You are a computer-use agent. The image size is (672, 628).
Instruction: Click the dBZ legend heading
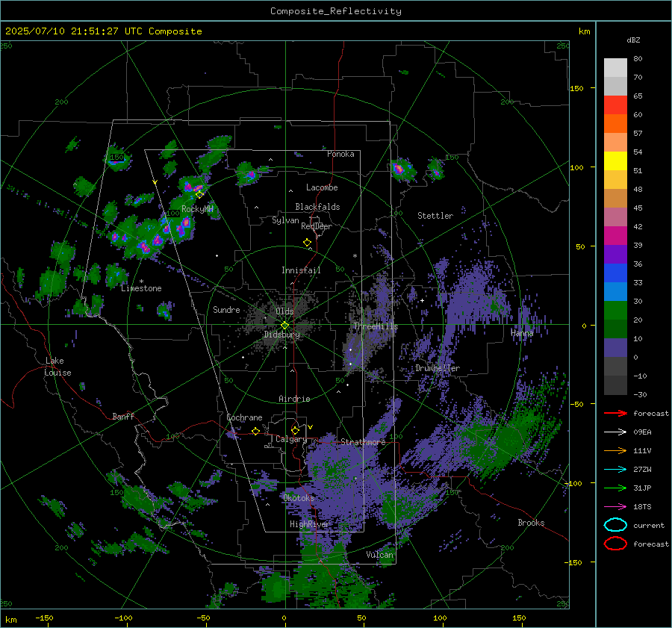pyautogui.click(x=633, y=40)
